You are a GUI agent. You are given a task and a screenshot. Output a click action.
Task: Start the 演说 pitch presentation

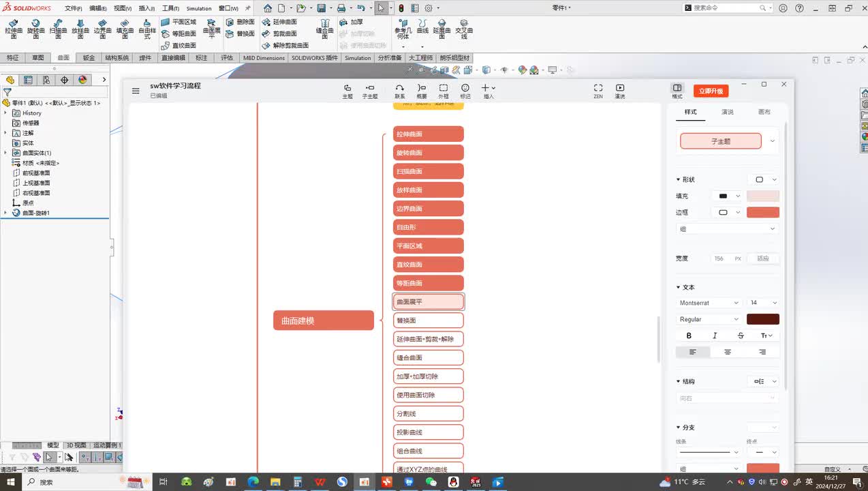[620, 91]
